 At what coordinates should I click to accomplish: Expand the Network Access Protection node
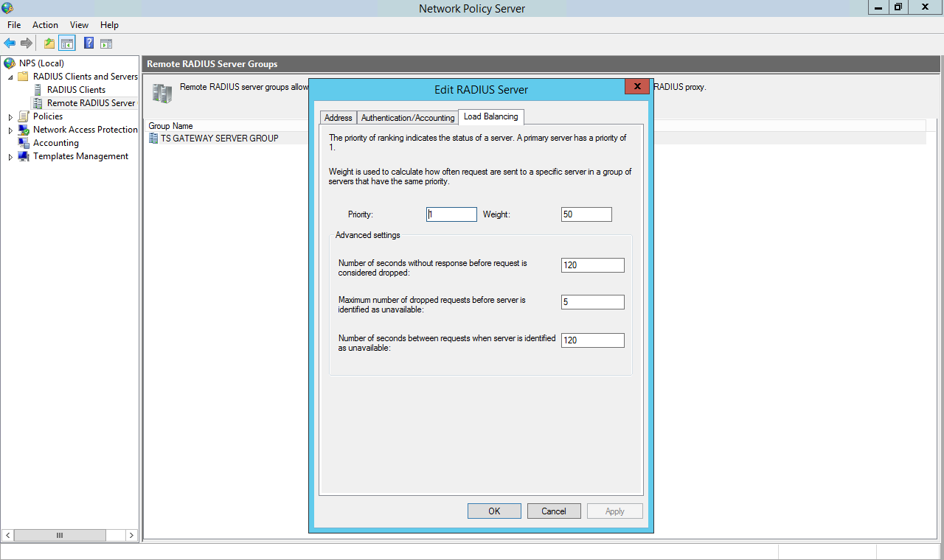[10, 130]
